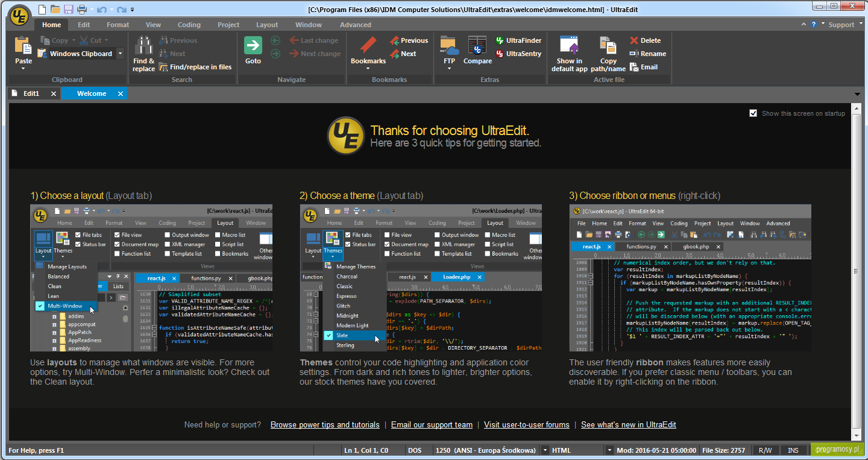Open the Windows Clipboard dropdown
868x460 pixels.
(120, 54)
